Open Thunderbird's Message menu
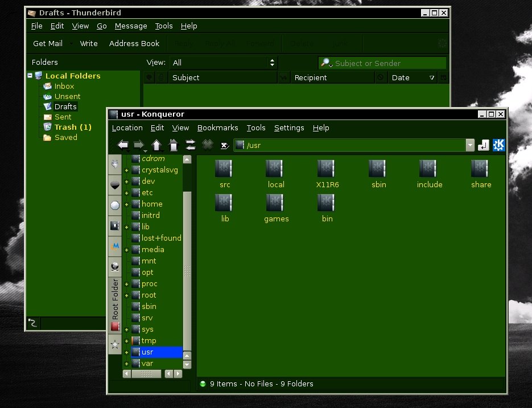 pyautogui.click(x=131, y=26)
